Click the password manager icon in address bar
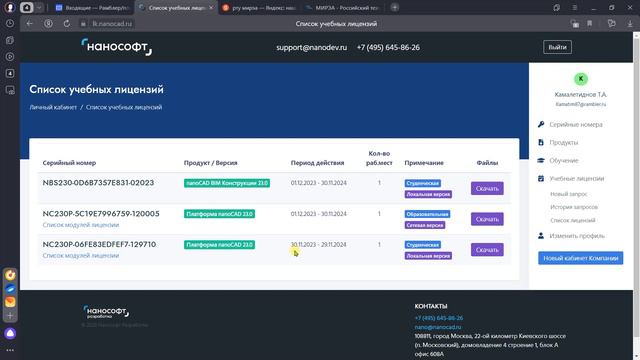 tap(575, 24)
